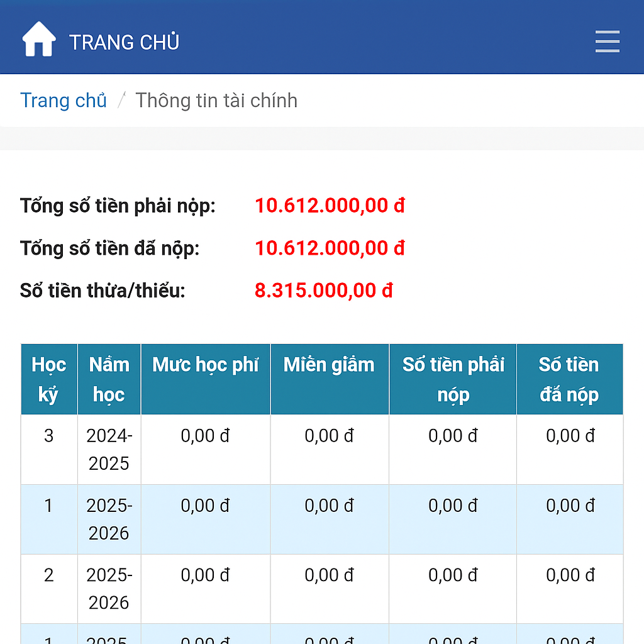644x644 pixels.
Task: Select the Số tiền đã nộp column header
Action: tap(569, 379)
